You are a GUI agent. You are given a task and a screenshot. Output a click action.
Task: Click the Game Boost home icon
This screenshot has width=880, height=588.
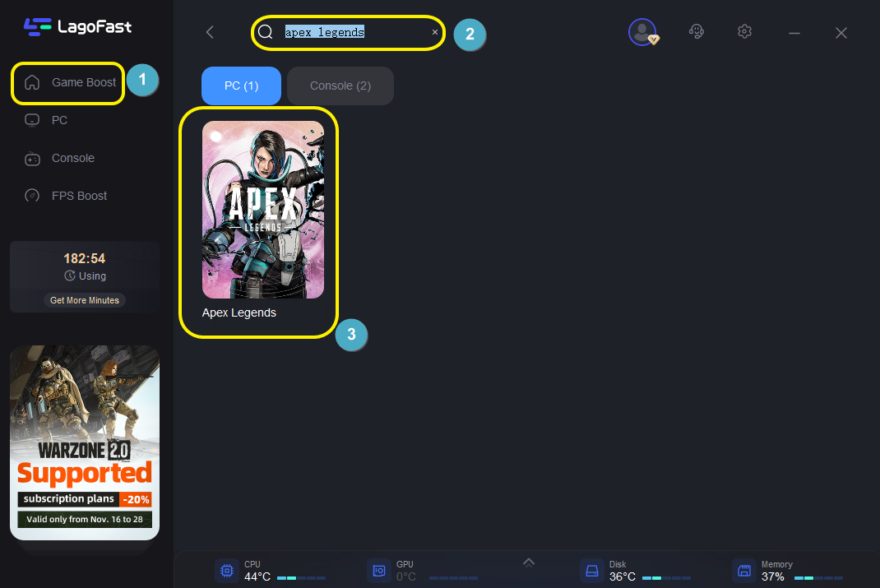tap(32, 82)
